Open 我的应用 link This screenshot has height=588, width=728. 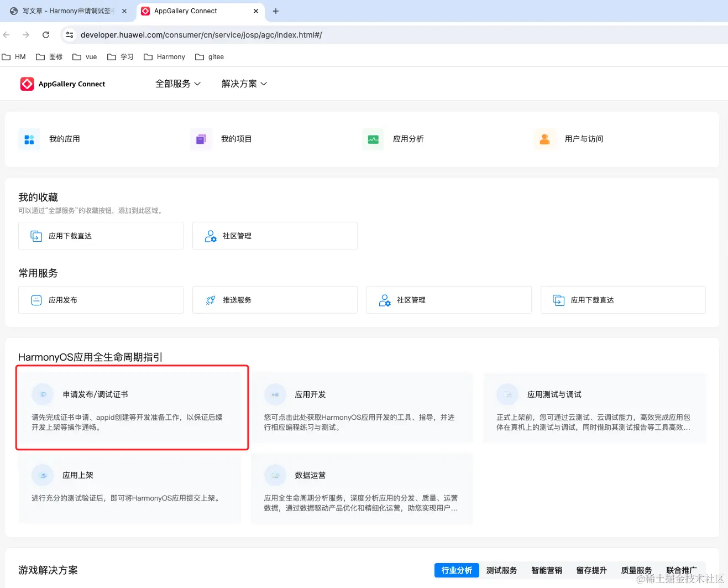click(x=65, y=139)
